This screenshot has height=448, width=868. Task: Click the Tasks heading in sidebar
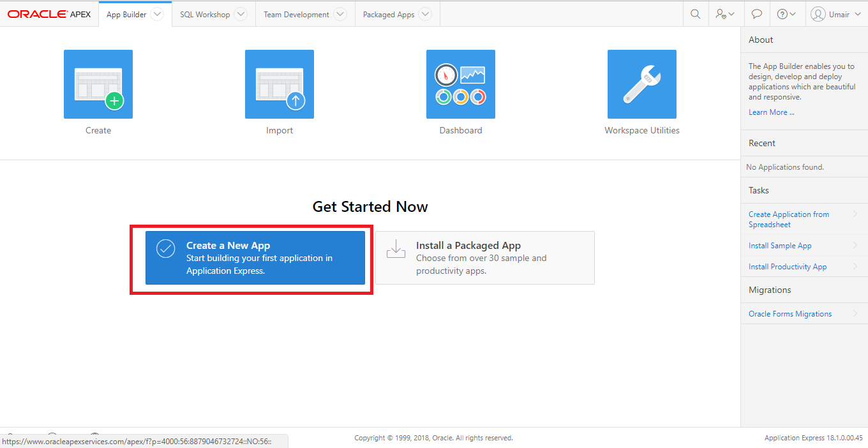759,190
